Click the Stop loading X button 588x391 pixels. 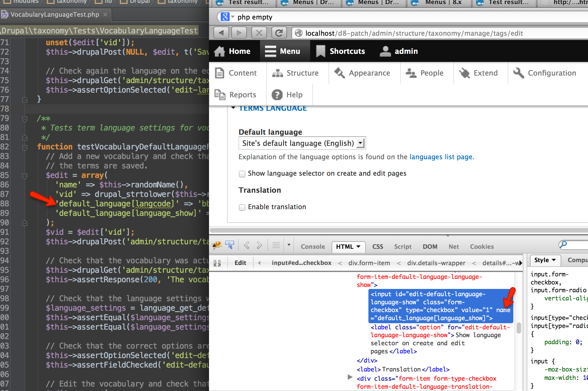(259, 33)
